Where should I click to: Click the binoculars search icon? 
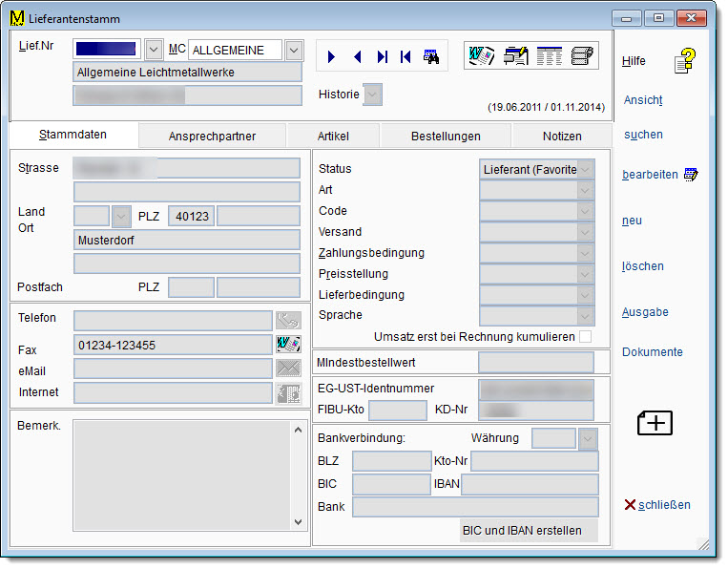[431, 57]
